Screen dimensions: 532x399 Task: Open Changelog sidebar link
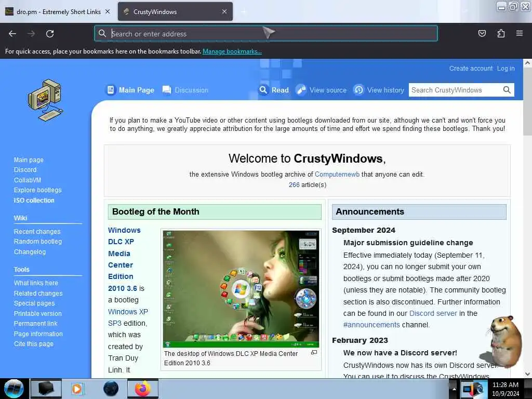30,252
